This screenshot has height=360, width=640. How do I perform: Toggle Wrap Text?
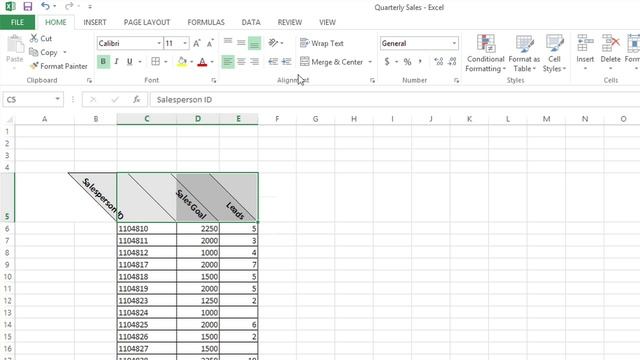[x=322, y=43]
